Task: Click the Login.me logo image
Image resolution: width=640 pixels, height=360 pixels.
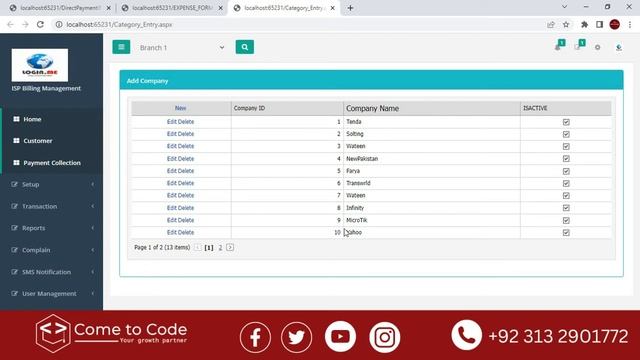Action: [40, 65]
